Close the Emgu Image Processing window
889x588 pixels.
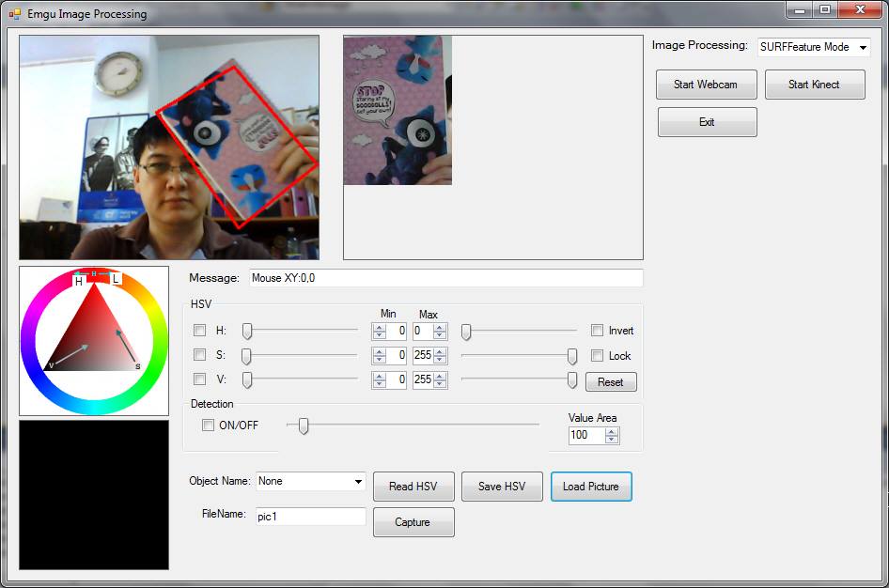[x=860, y=9]
